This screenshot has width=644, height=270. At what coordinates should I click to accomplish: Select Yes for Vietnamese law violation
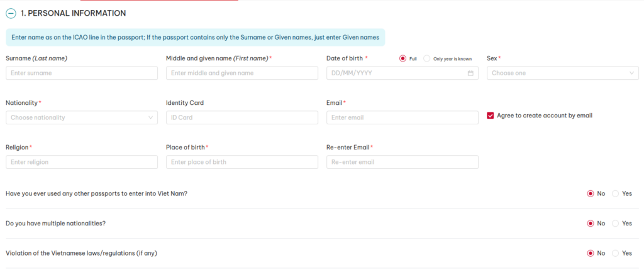pyautogui.click(x=615, y=253)
